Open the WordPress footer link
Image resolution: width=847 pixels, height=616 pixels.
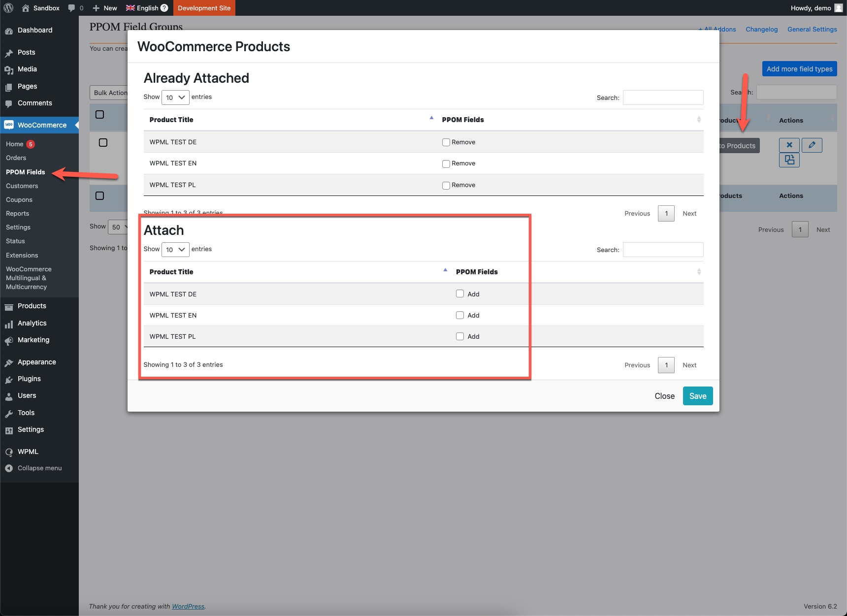(x=188, y=607)
